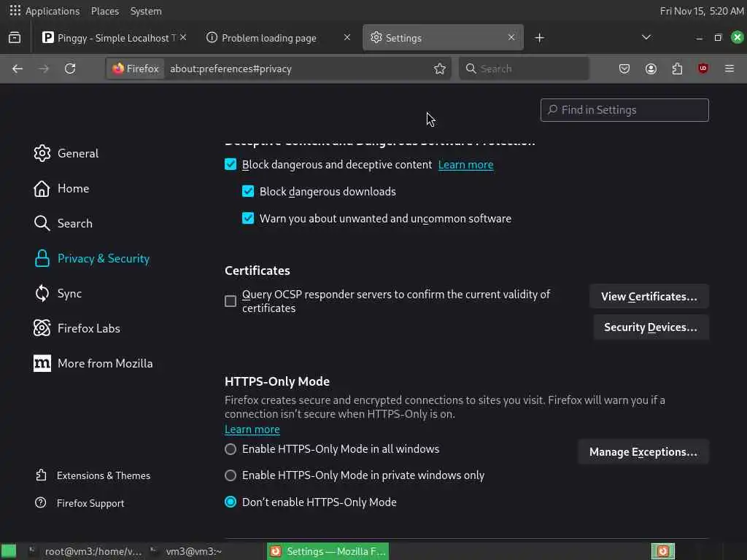
Task: Enable Query OCSP responder servers checkbox
Action: point(231,301)
